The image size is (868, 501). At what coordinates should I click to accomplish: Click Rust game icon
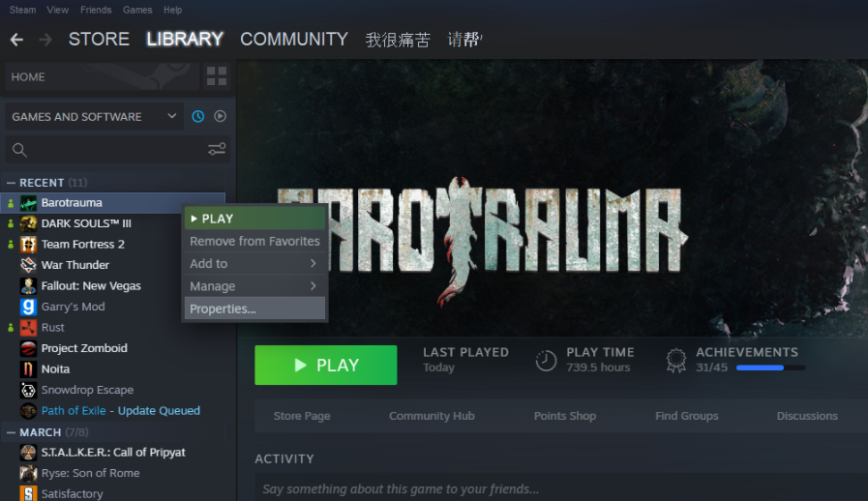28,328
